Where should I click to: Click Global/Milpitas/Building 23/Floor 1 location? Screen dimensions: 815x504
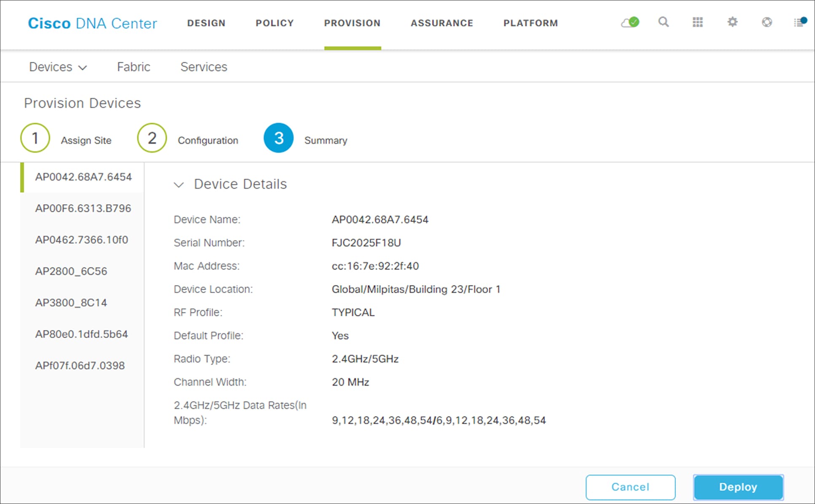click(x=416, y=289)
